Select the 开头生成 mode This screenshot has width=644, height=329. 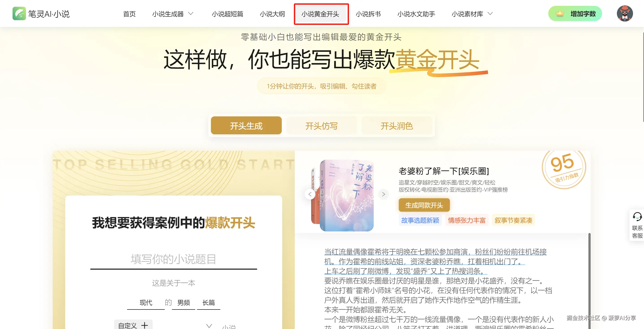246,126
